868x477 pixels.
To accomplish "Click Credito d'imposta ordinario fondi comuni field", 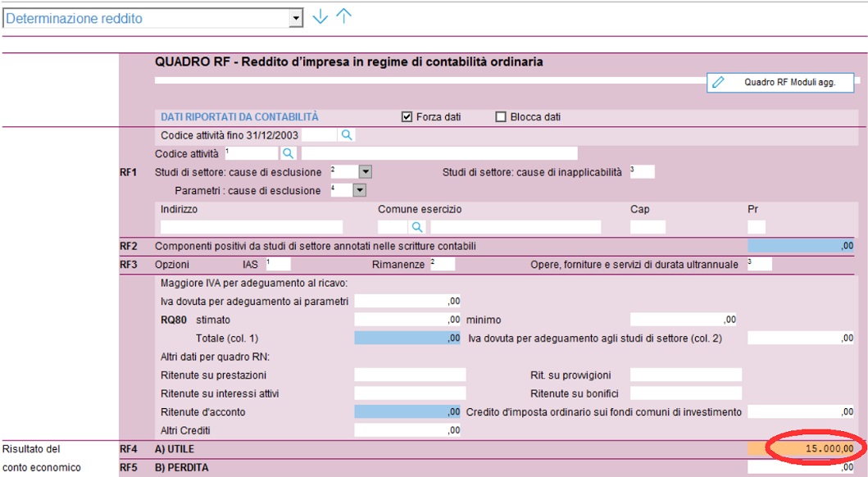I will tap(801, 411).
